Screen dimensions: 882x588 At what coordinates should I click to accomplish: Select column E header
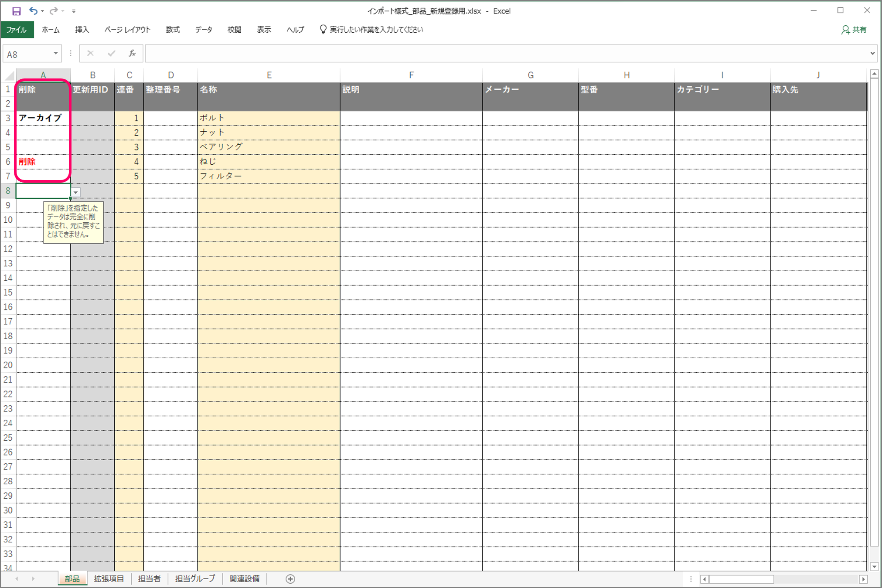pyautogui.click(x=269, y=75)
